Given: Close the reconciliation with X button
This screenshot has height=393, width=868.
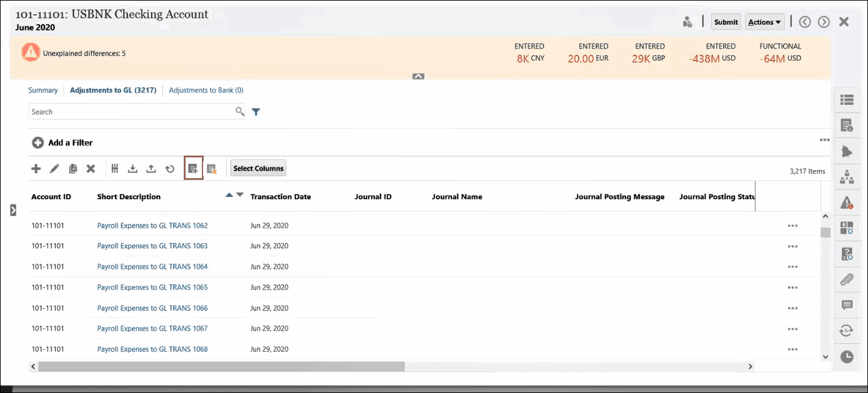Looking at the screenshot, I should [x=844, y=22].
